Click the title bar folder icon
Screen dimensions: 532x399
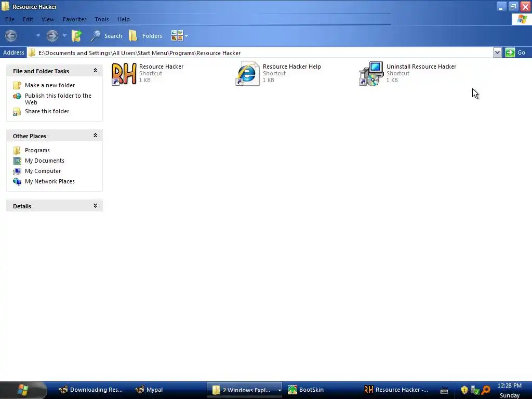(x=5, y=6)
